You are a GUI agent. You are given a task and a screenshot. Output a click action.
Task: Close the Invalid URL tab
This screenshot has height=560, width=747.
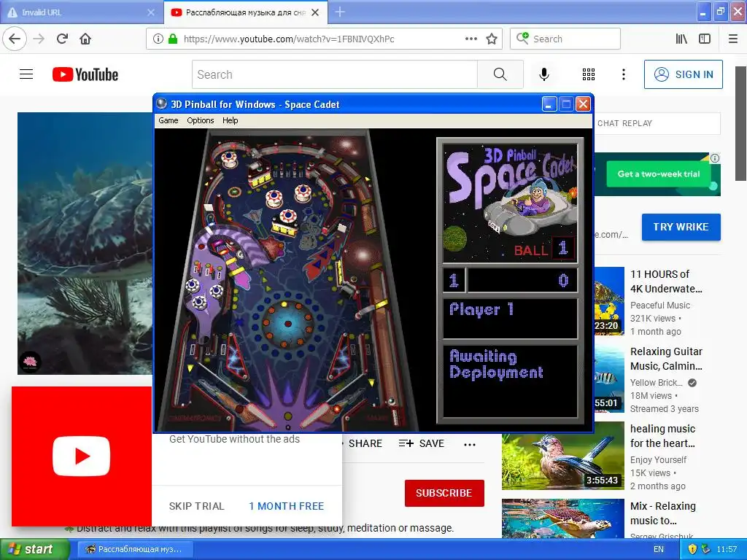click(x=151, y=12)
